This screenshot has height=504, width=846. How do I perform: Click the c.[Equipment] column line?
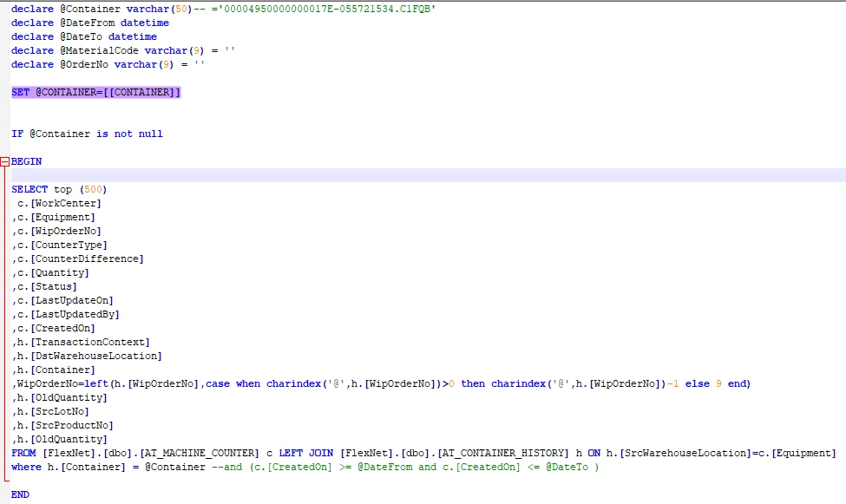click(x=54, y=217)
